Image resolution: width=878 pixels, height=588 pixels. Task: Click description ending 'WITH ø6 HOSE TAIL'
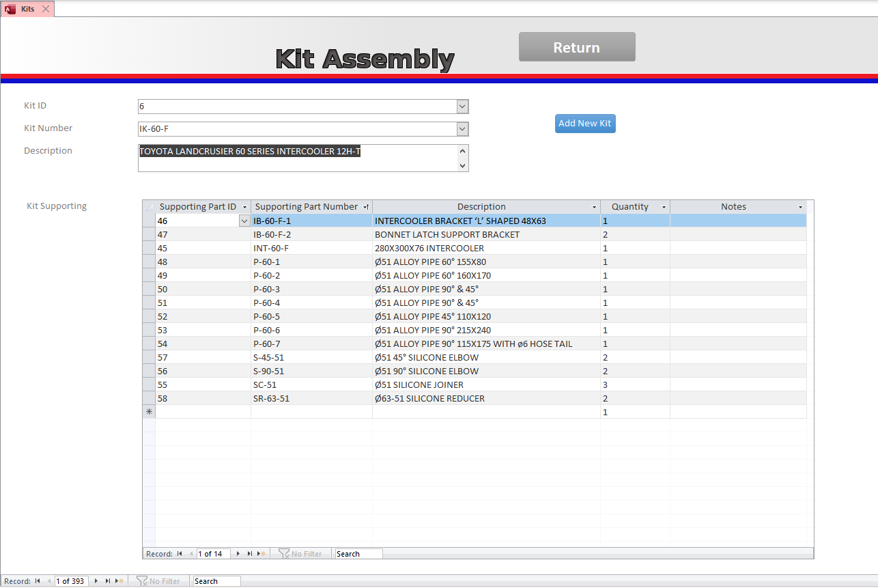[474, 344]
